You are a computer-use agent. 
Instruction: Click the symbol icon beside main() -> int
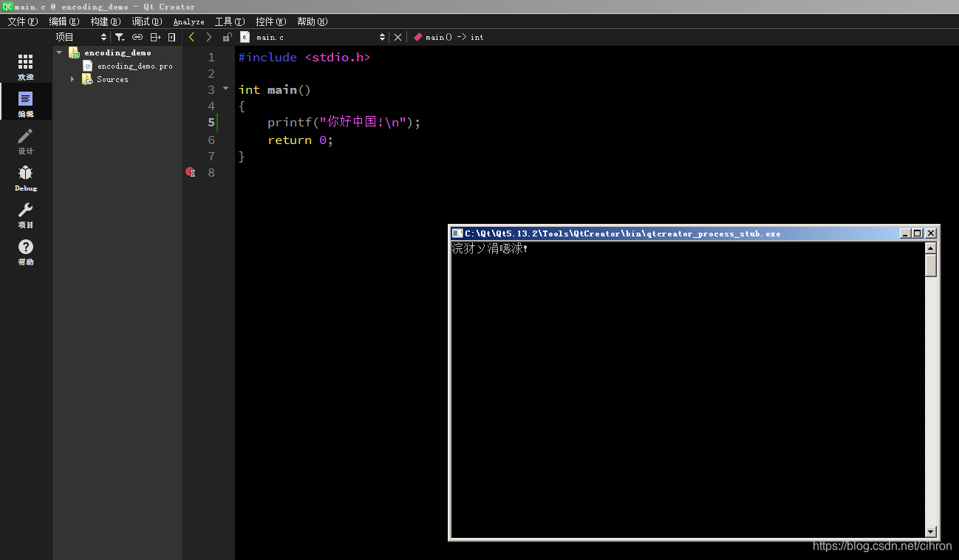(x=417, y=37)
